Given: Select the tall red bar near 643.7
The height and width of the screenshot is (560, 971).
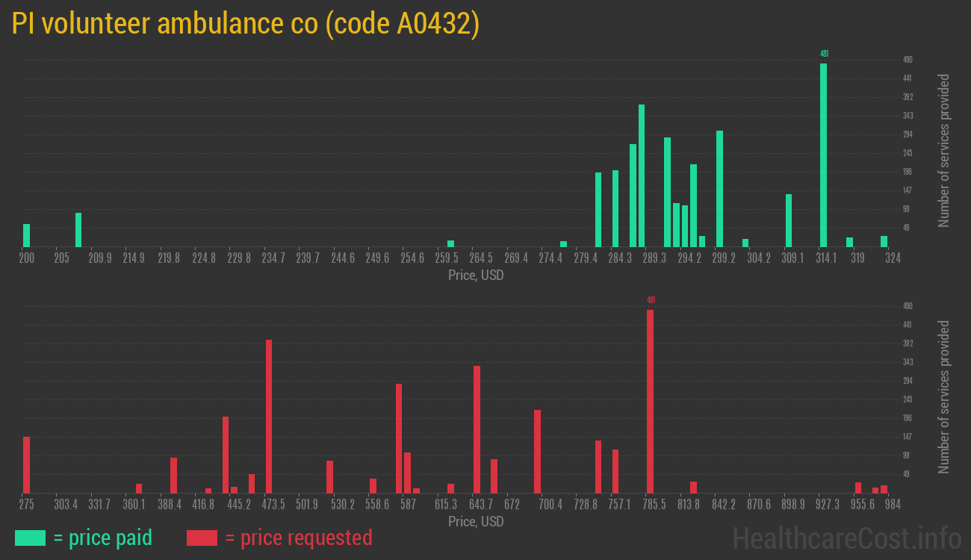Looking at the screenshot, I should 477,429.
